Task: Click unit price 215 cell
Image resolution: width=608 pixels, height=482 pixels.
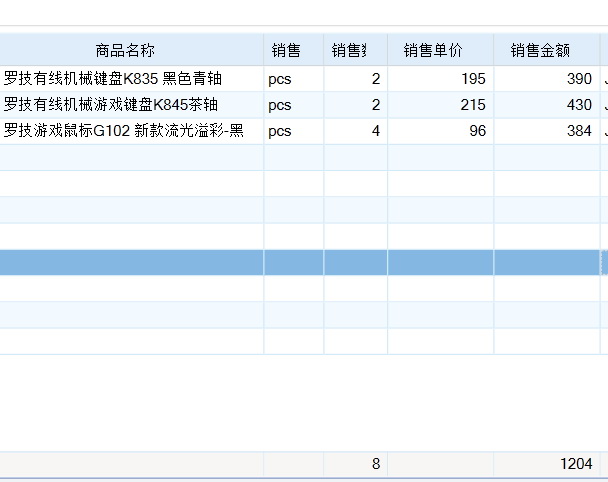Action: click(440, 105)
